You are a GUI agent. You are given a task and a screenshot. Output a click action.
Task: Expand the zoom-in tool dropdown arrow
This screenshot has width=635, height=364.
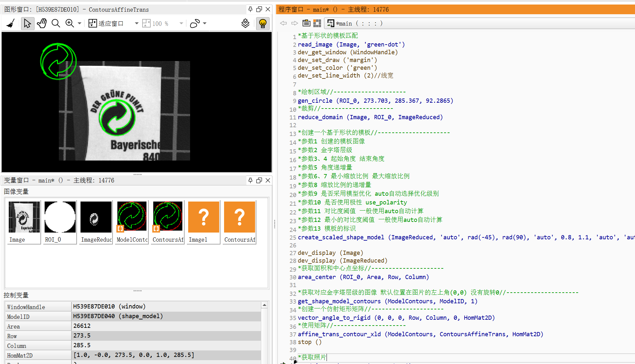[x=80, y=23]
